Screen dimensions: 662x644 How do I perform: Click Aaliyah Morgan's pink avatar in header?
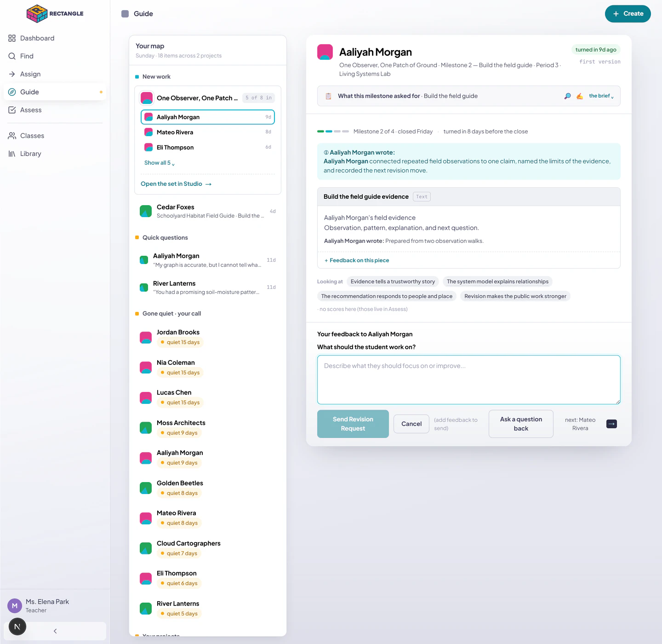pos(325,52)
